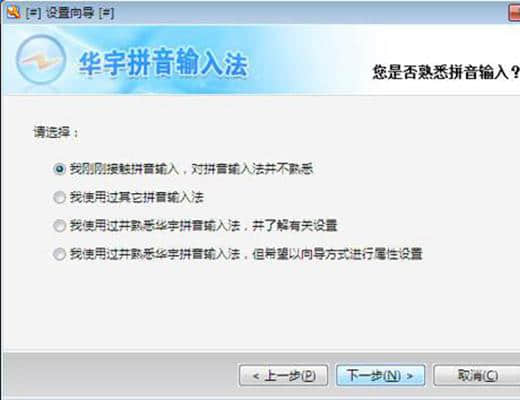Click the P underlined shortcut on Previous button
The height and width of the screenshot is (400, 520).
[x=308, y=376]
